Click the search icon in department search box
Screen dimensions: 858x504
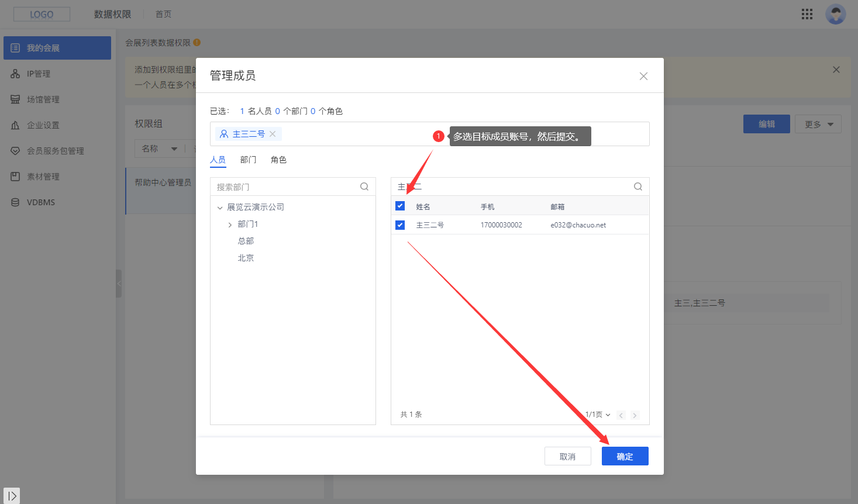pyautogui.click(x=364, y=187)
